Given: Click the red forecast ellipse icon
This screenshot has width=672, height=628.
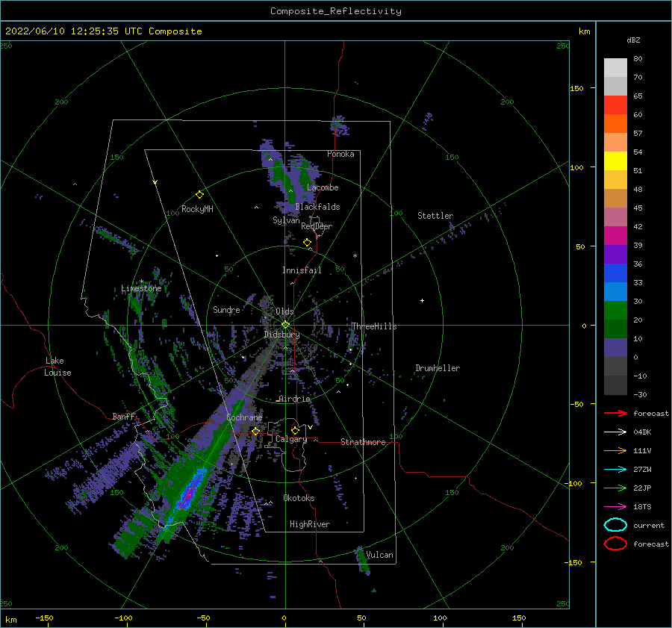Looking at the screenshot, I should 615,544.
